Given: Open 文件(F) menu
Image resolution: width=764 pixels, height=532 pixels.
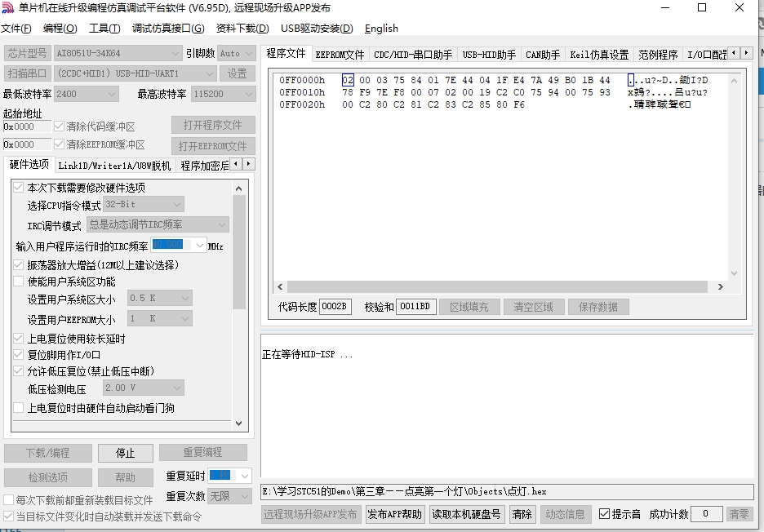Looking at the screenshot, I should coord(16,29).
